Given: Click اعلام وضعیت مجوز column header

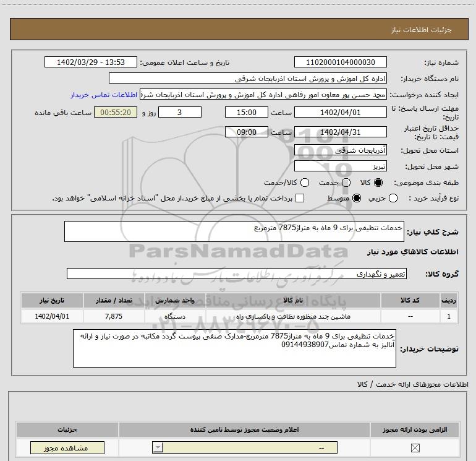Looking at the screenshot, I should [x=244, y=429].
